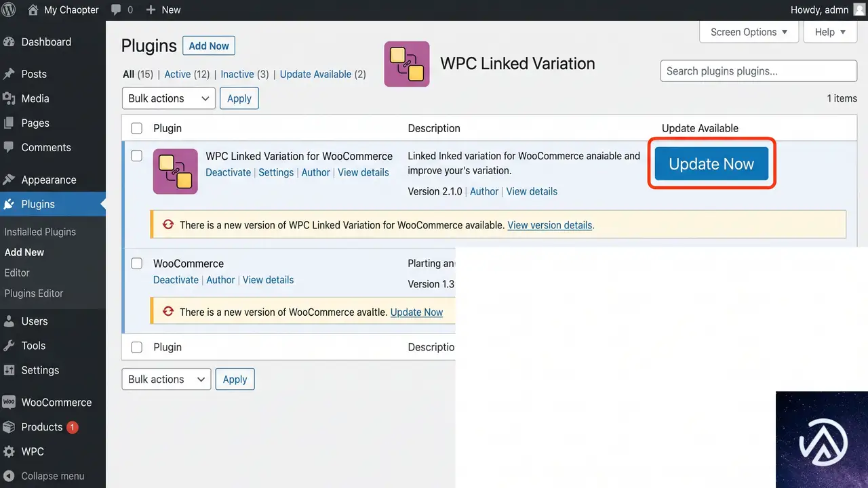
Task: Click Apply next to top Bulk actions
Action: tap(239, 98)
